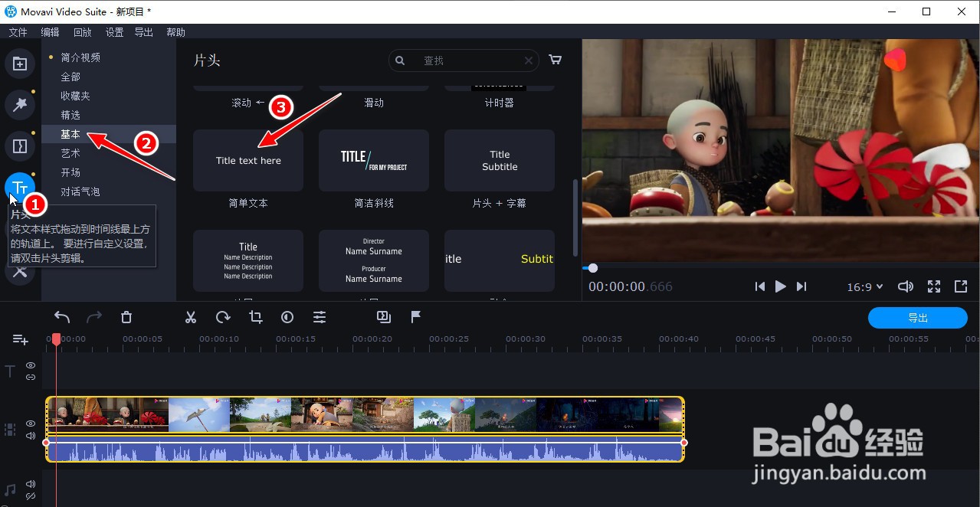Clear the title search box with X

529,61
